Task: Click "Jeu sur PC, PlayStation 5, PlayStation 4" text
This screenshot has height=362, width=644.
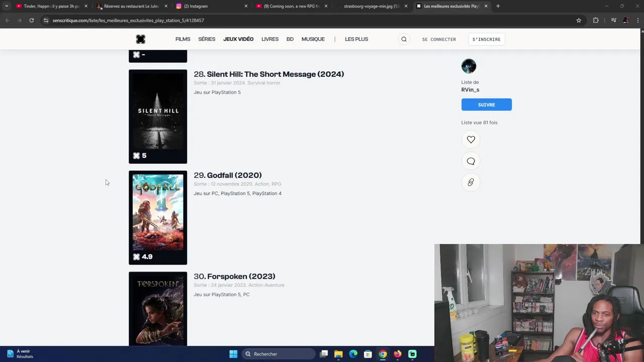Action: (237, 194)
